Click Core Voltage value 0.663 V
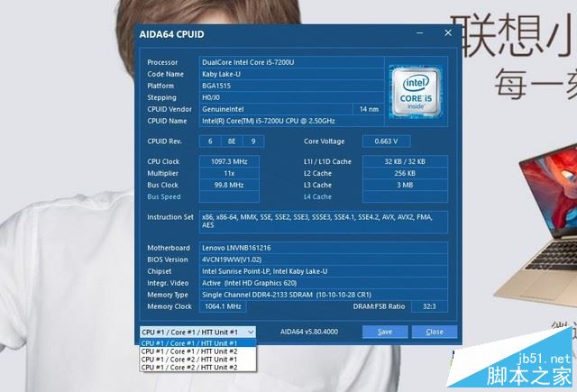Screen dimensions: 577x392 point(387,141)
